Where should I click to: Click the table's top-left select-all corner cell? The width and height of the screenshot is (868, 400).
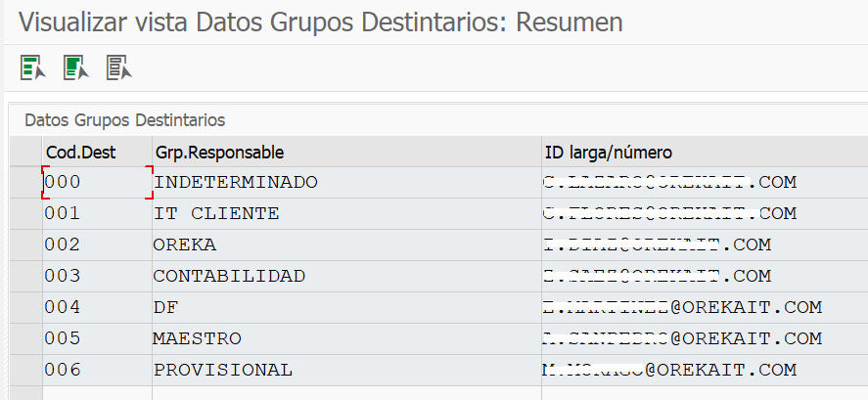26,152
